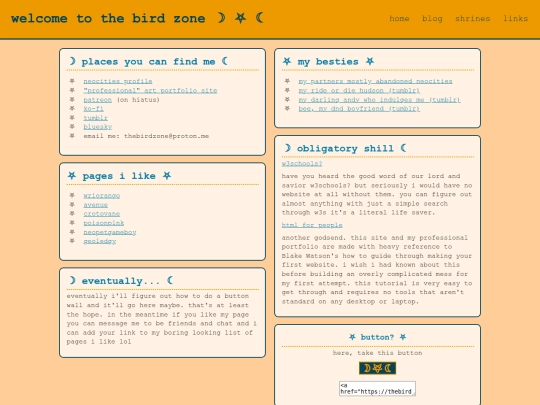Screen dimensions: 540x405
Task: Open the home navigation link
Action: tap(399, 19)
